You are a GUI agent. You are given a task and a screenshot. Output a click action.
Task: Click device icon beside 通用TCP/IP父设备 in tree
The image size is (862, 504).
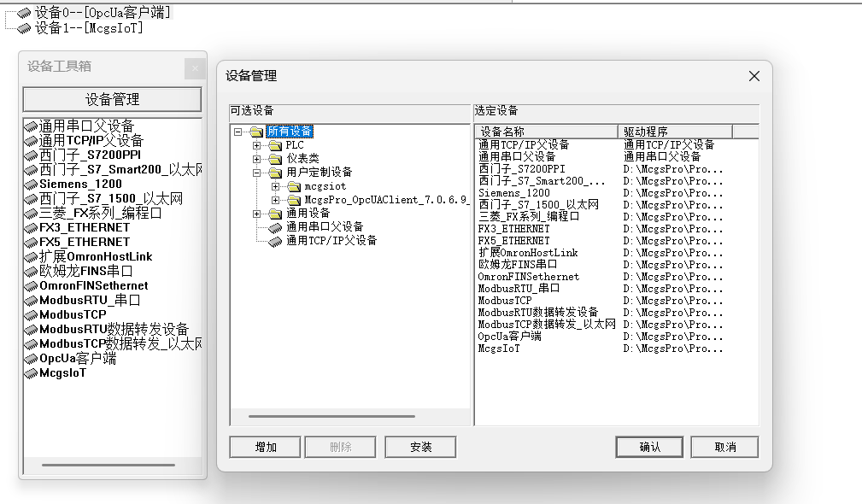[275, 241]
